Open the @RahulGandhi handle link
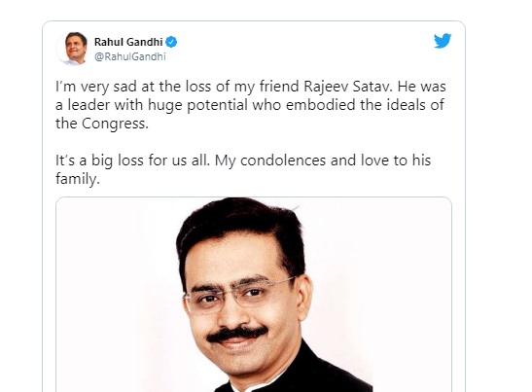This screenshot has width=532, height=392. tap(130, 56)
